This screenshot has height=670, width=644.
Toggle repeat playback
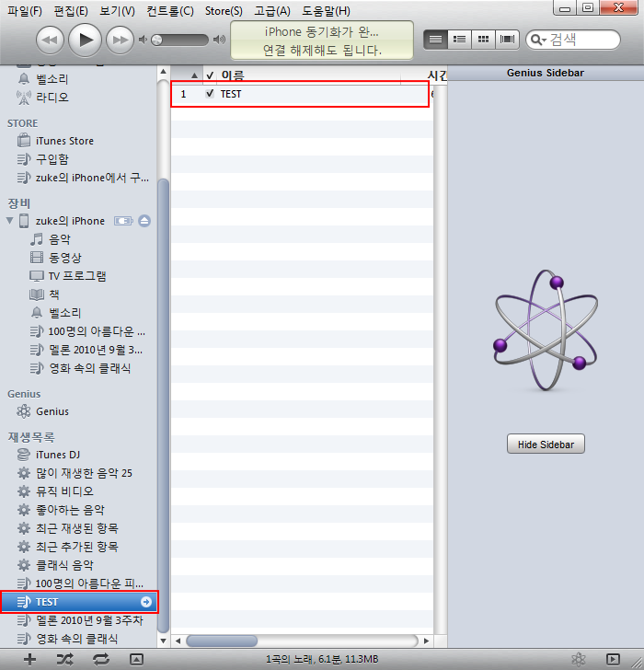click(x=101, y=659)
